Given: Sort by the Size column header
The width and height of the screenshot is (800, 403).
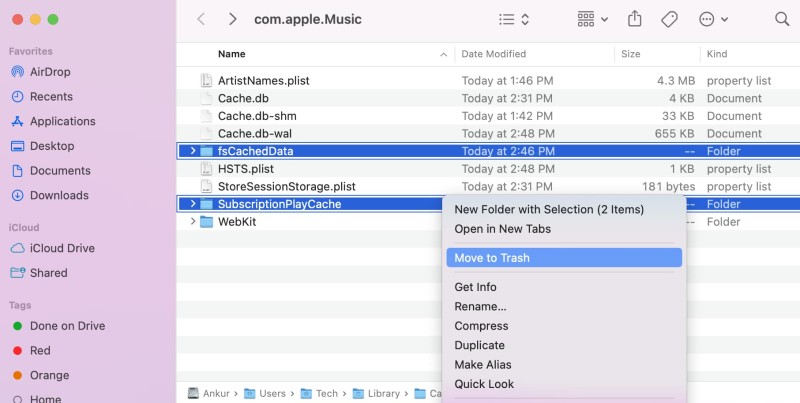Looking at the screenshot, I should point(631,54).
